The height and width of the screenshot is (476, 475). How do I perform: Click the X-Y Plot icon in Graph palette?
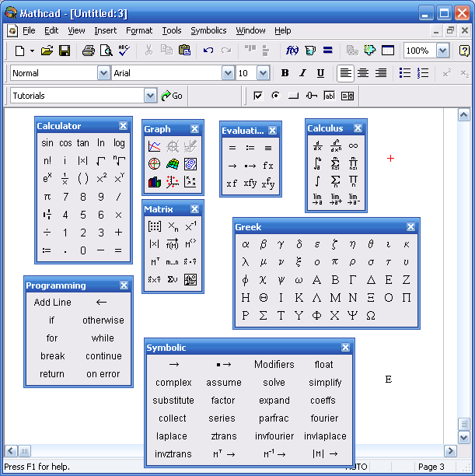tap(154, 146)
